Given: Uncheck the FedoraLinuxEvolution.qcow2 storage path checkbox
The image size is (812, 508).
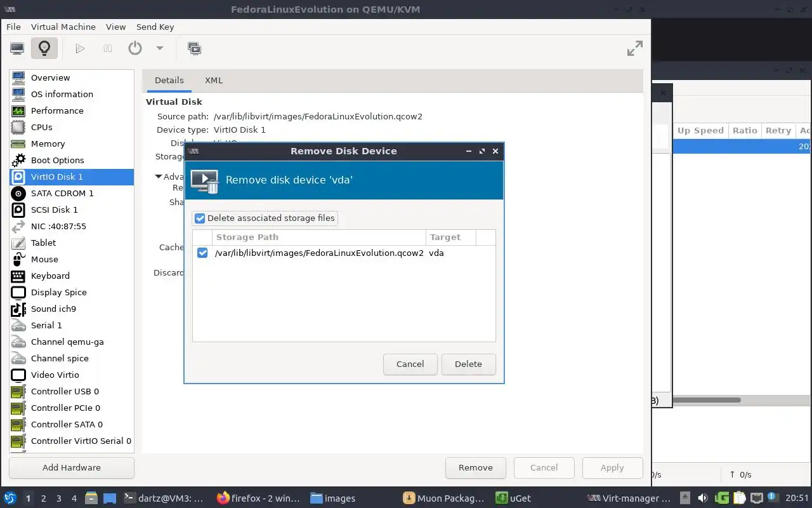Looking at the screenshot, I should tap(202, 253).
